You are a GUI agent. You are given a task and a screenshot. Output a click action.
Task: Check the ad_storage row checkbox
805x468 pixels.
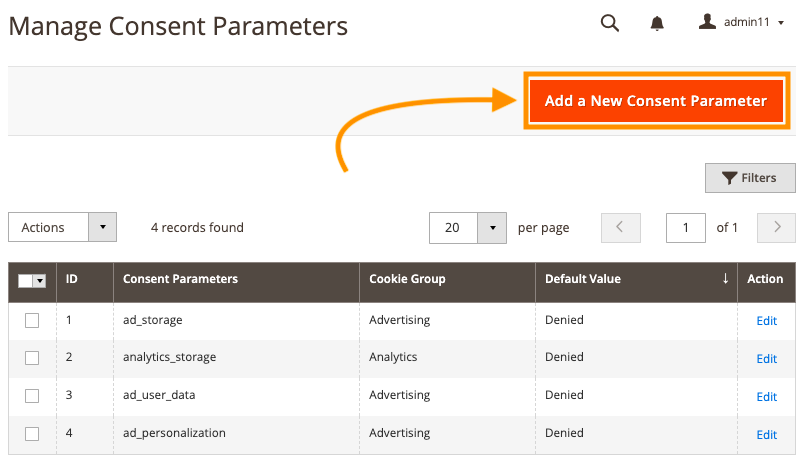(32, 320)
